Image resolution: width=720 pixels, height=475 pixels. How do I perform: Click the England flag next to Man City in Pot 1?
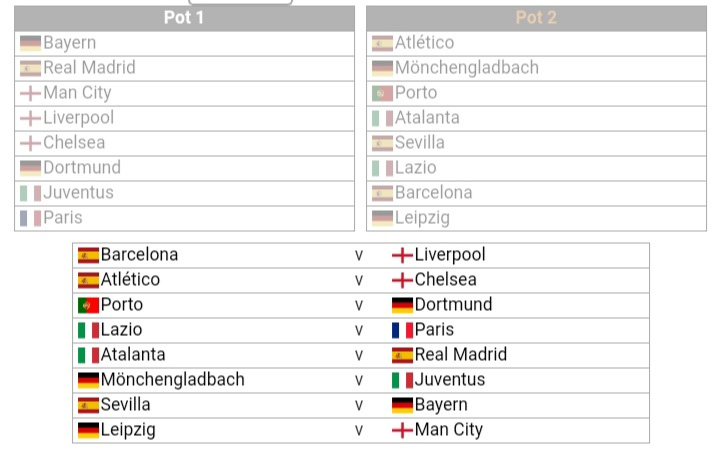(x=30, y=94)
